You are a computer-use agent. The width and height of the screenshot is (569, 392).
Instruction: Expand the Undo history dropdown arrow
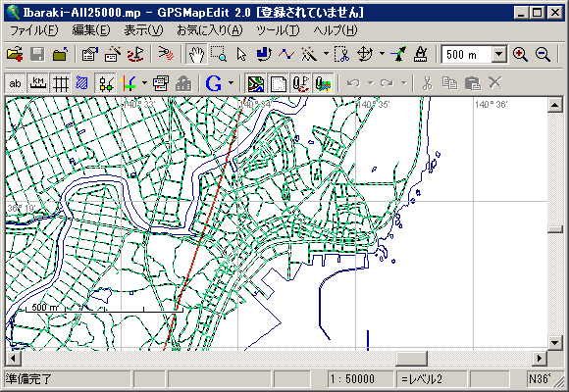(370, 83)
